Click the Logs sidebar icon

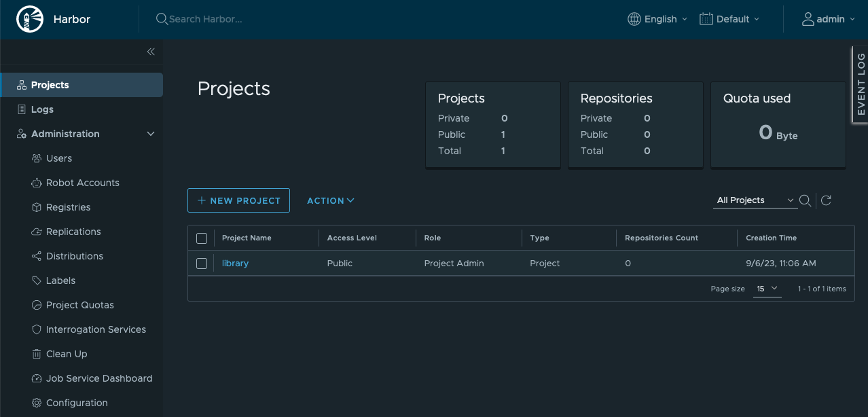point(22,109)
